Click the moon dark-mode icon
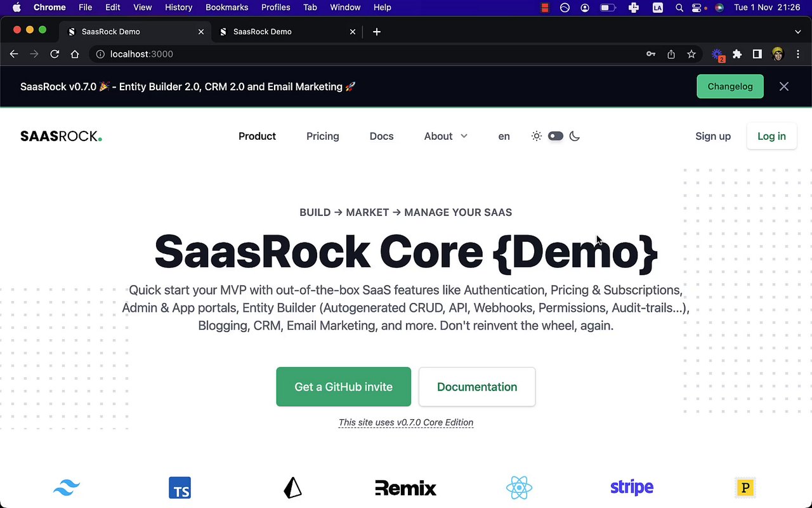812x508 pixels. (x=575, y=136)
